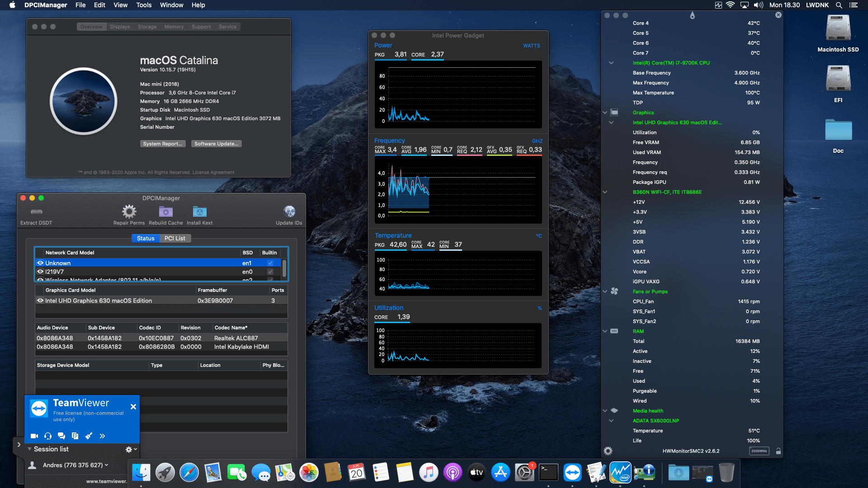Select Status tab in DPCIManager

146,238
